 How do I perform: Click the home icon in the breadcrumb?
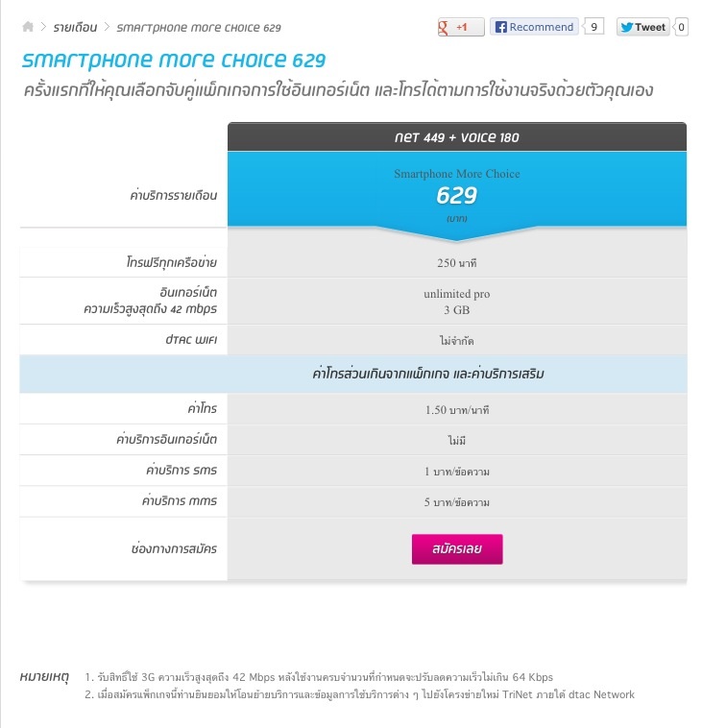click(x=28, y=27)
